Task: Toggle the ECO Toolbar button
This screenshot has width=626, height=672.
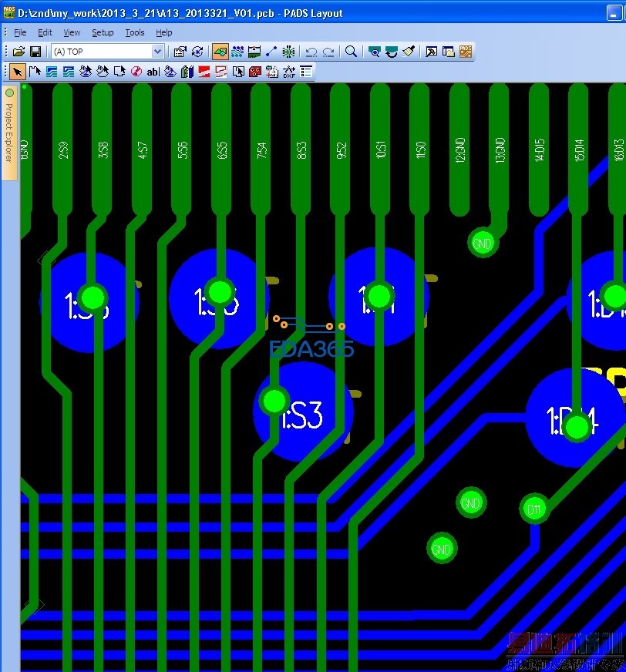Action: 271,52
